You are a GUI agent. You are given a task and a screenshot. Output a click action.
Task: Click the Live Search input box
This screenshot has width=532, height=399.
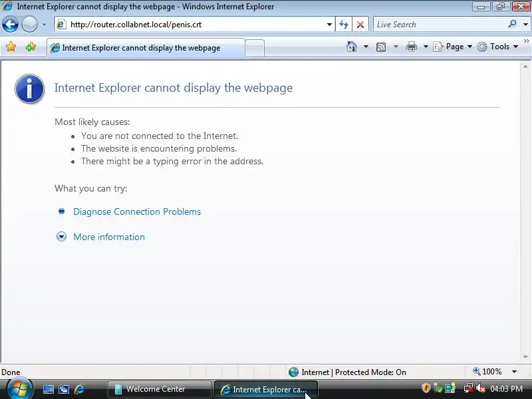coord(440,25)
